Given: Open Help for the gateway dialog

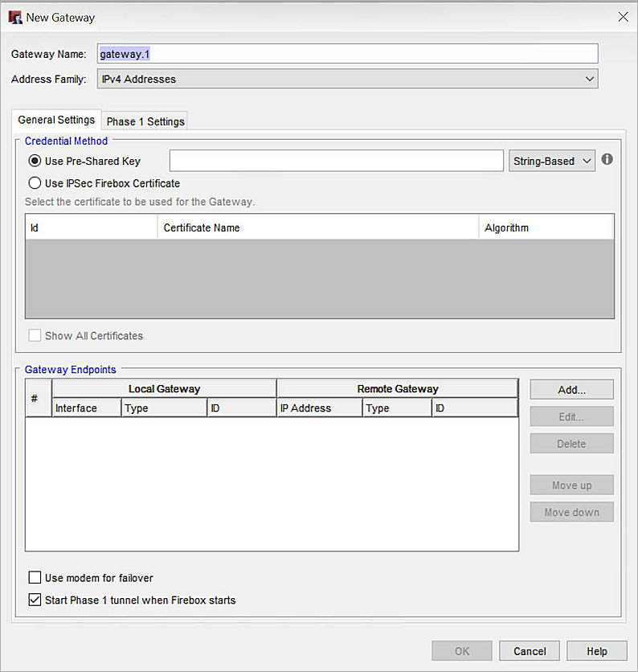Looking at the screenshot, I should click(x=597, y=651).
